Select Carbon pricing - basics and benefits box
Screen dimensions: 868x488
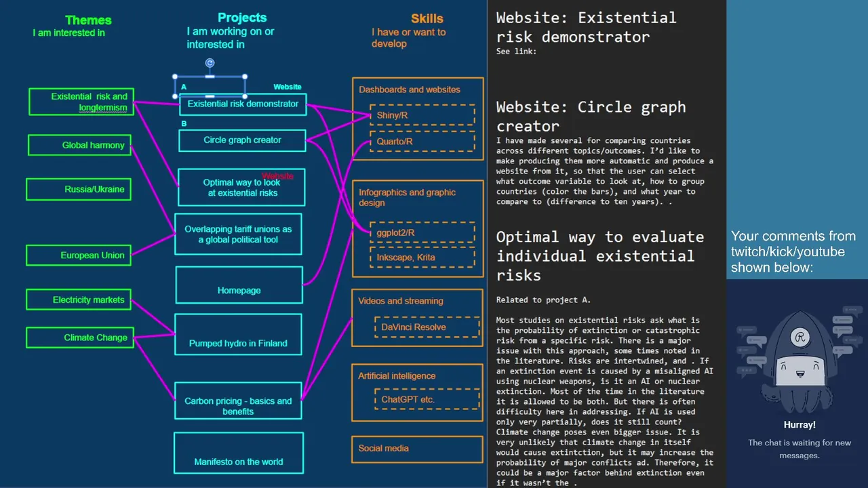click(238, 401)
